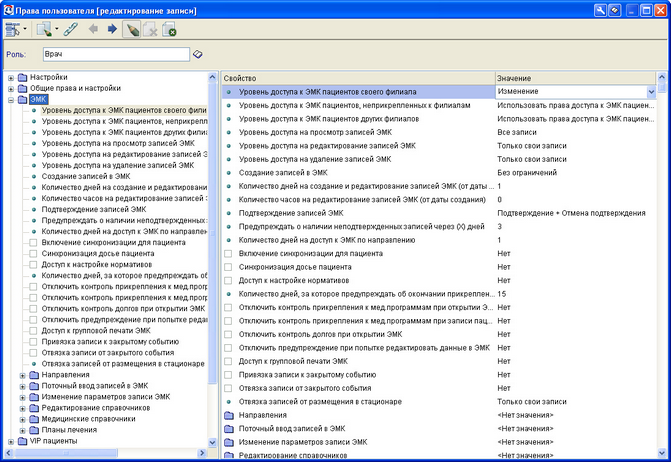Click the chain link toolbar icon
671x462 pixels.
pos(71,30)
